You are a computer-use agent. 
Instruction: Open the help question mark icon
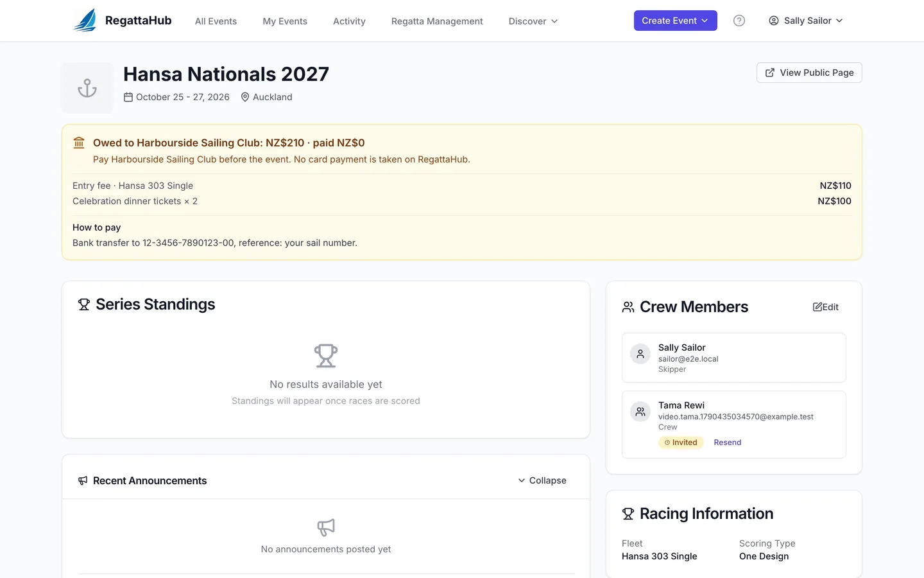tap(739, 21)
